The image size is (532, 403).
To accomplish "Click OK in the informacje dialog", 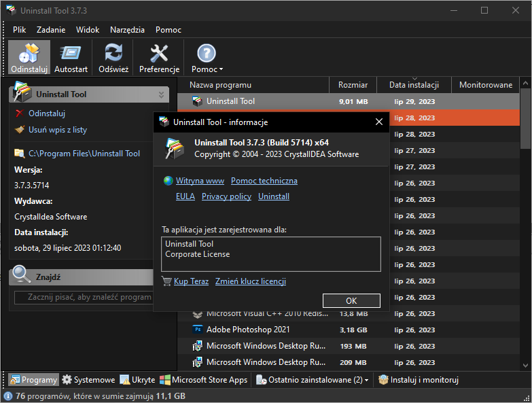I will (351, 300).
